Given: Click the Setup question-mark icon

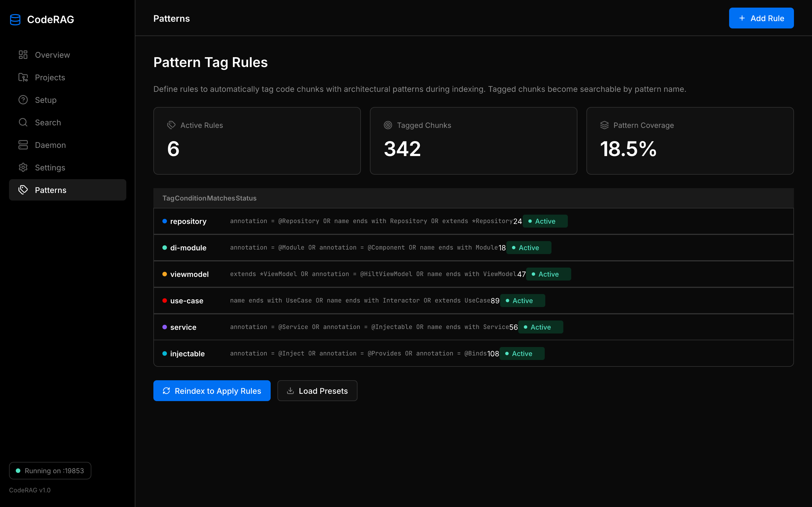Looking at the screenshot, I should coord(23,100).
